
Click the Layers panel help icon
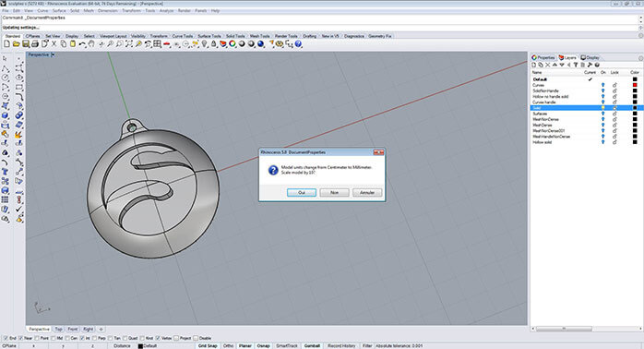tap(597, 65)
